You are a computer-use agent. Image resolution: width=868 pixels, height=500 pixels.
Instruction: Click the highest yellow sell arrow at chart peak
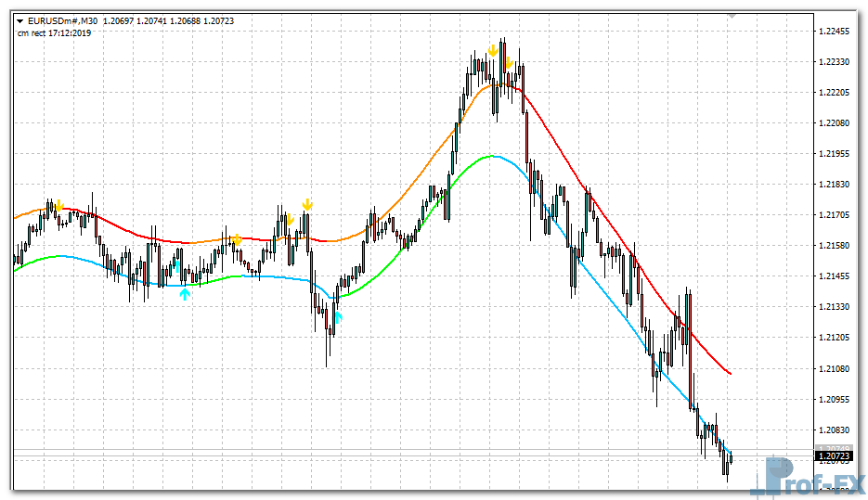[492, 51]
